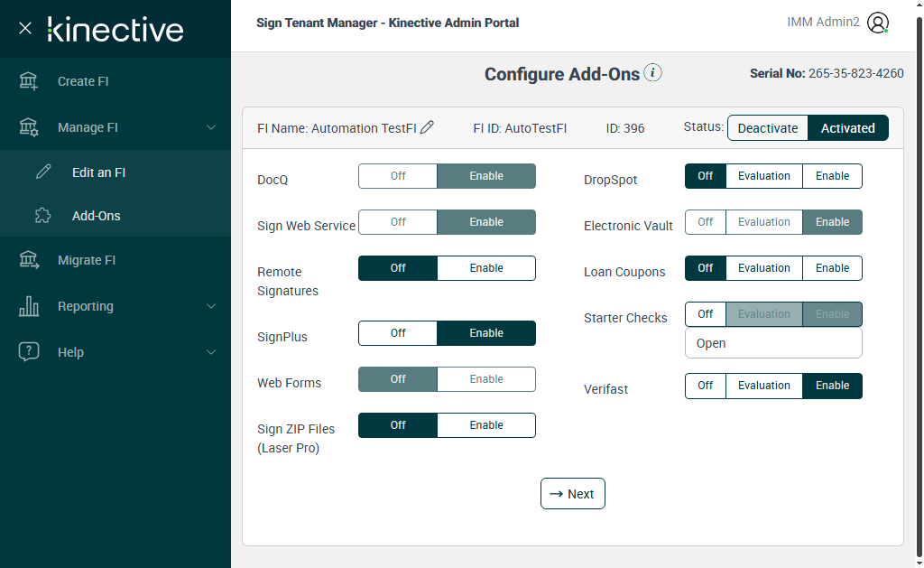The width and height of the screenshot is (924, 568).
Task: Click the Sign Tenant Manager page title
Action: (388, 23)
